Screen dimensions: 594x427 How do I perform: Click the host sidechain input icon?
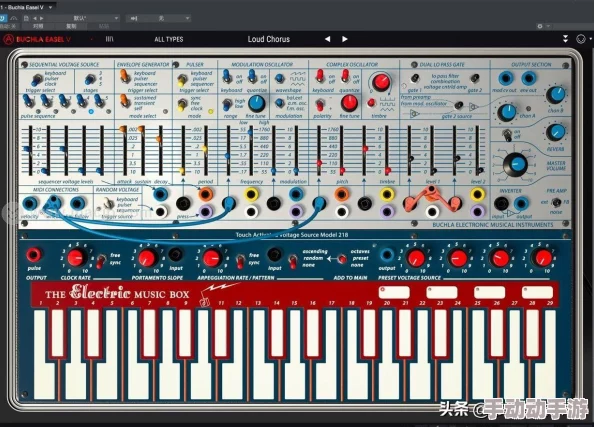click(134, 18)
